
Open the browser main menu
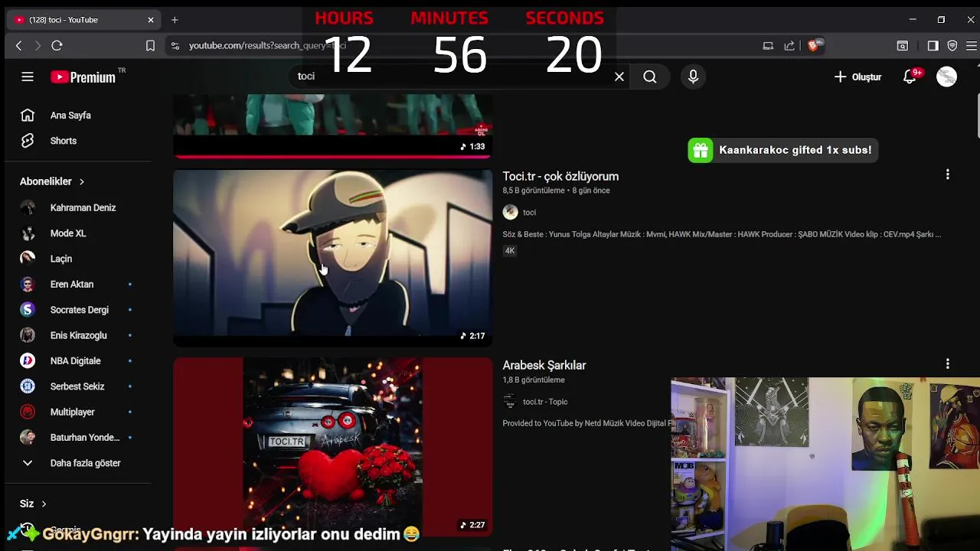click(x=970, y=46)
